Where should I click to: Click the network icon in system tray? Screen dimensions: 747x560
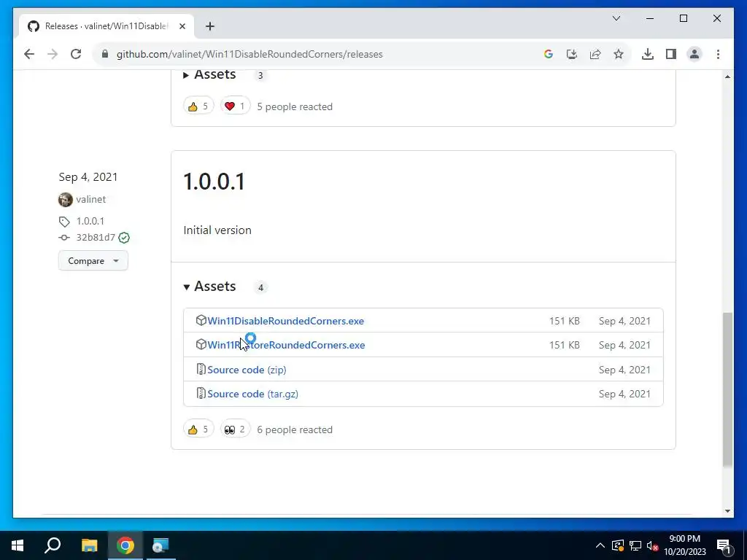click(635, 545)
